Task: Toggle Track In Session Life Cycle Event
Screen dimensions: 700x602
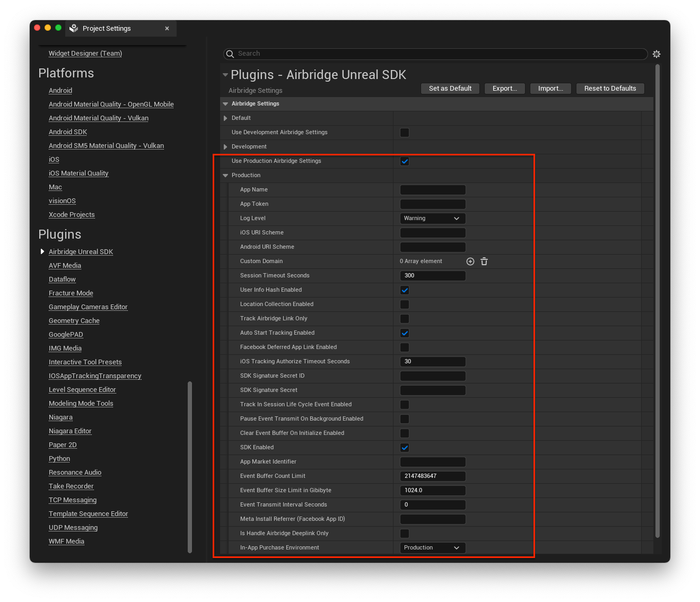Action: [405, 405]
